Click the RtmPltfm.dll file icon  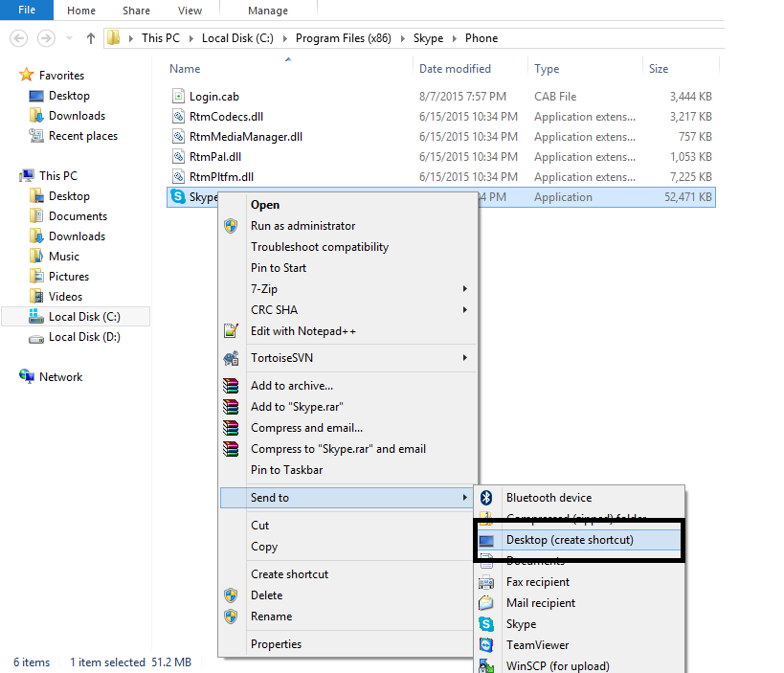click(x=178, y=176)
